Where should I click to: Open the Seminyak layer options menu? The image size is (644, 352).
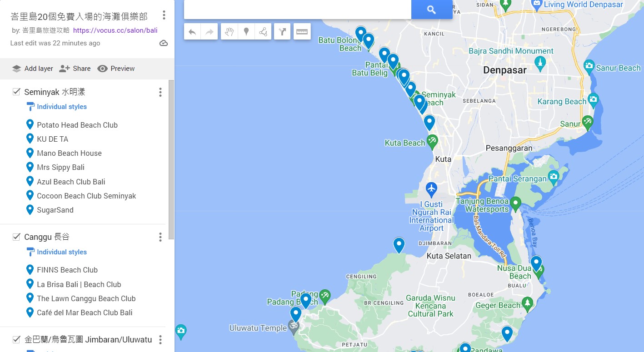(160, 92)
